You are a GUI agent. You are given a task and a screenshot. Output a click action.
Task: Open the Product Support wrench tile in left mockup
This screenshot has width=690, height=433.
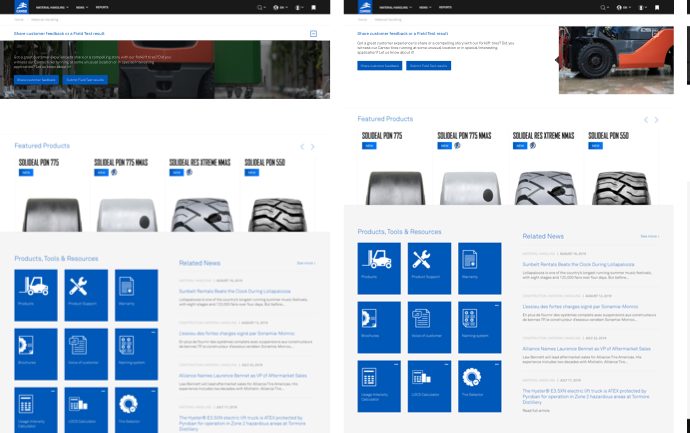click(86, 295)
